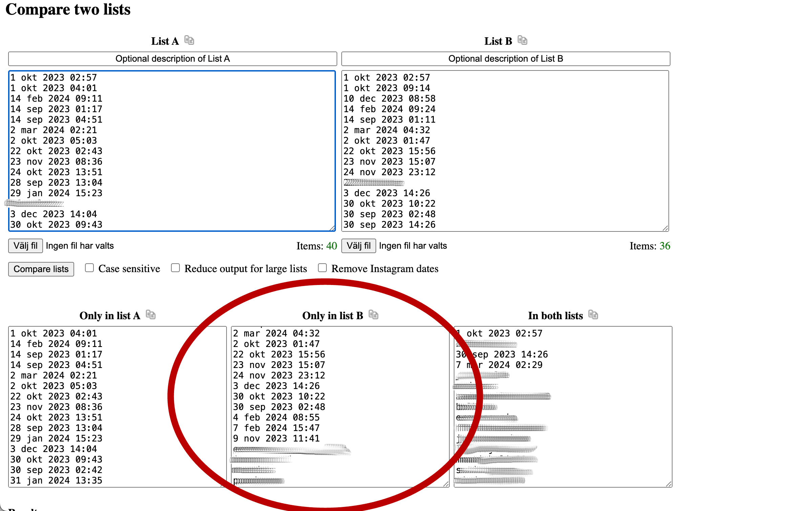Click the copy icon beside List B heading
This screenshot has height=511, width=812.
point(522,40)
